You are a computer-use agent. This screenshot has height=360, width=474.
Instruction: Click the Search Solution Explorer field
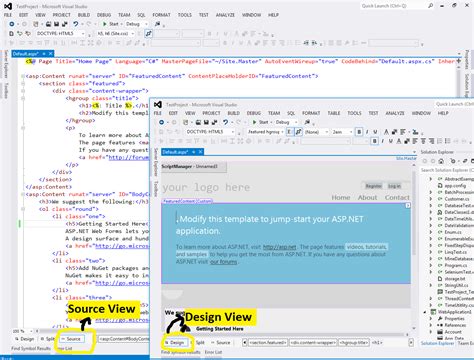[x=447, y=170]
